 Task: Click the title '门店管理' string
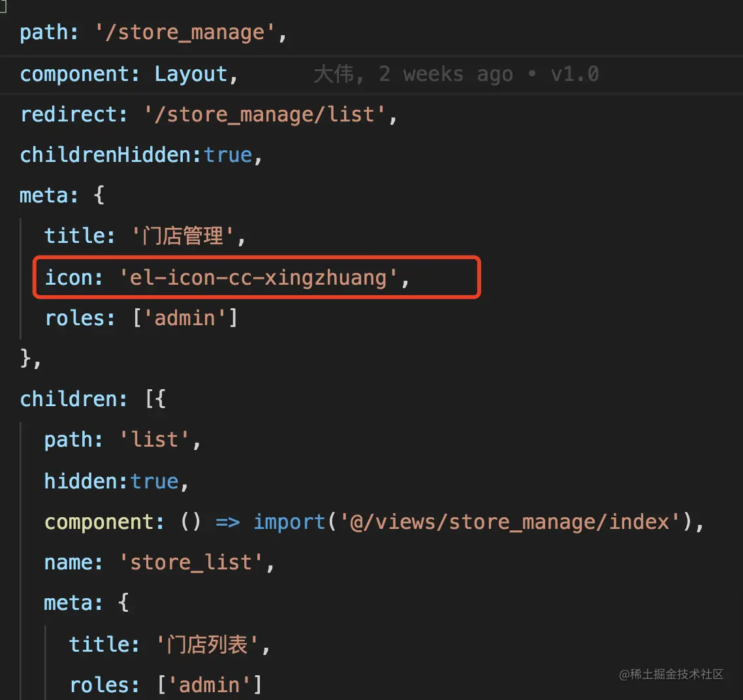tap(183, 236)
